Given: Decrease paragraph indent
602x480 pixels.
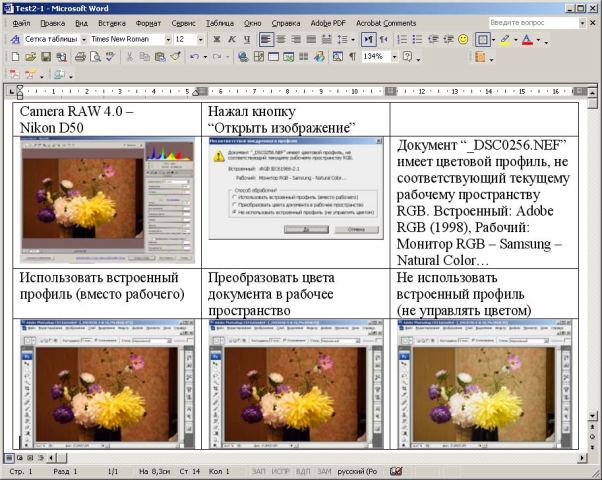Looking at the screenshot, I should (433, 40).
